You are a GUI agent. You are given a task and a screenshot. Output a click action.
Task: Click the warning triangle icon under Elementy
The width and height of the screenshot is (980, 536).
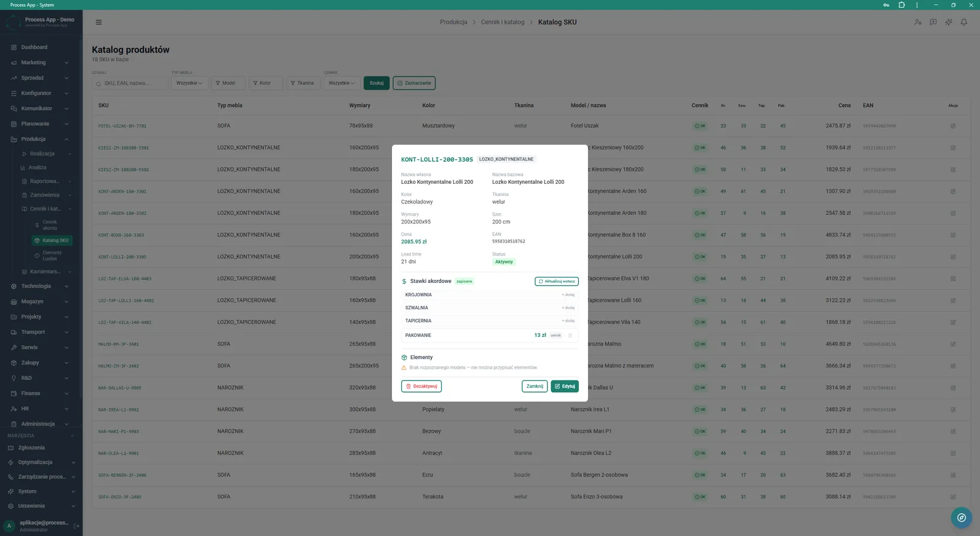coord(404,368)
